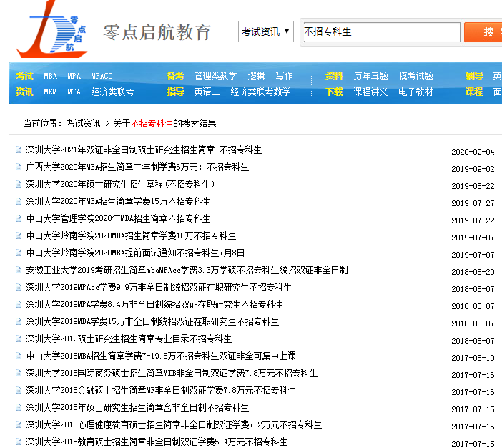Screen dimensions: 502x448
Task: Open 深圳大学2019硕士研究生招生简章专业目录 article
Action: pos(129,339)
